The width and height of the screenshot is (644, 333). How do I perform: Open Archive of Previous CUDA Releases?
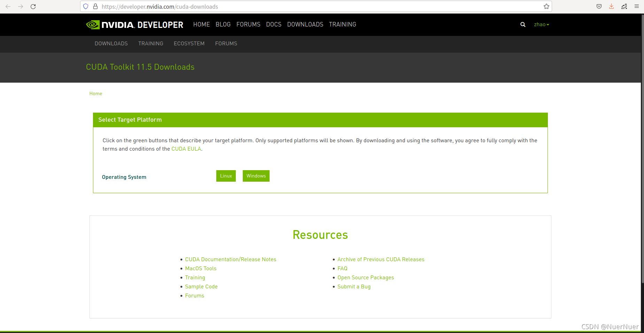coord(381,259)
